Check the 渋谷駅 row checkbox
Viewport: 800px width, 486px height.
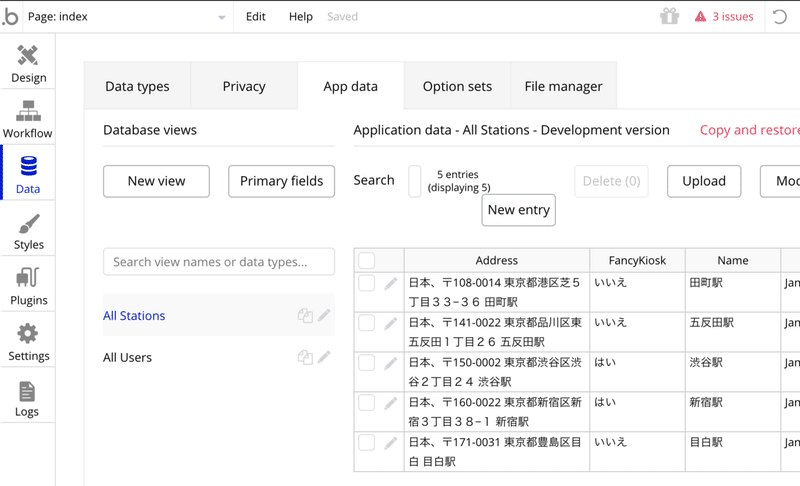coord(366,363)
